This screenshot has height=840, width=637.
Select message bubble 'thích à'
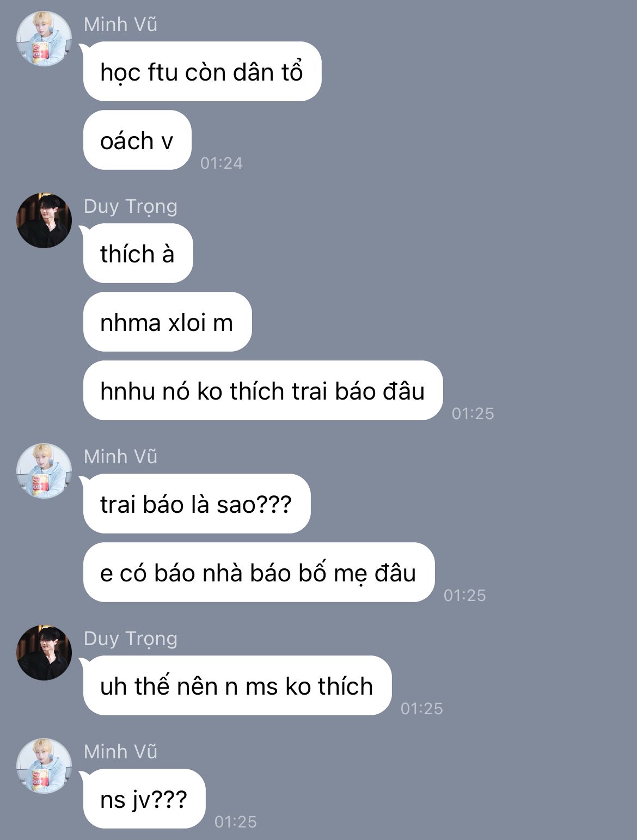[x=138, y=253]
